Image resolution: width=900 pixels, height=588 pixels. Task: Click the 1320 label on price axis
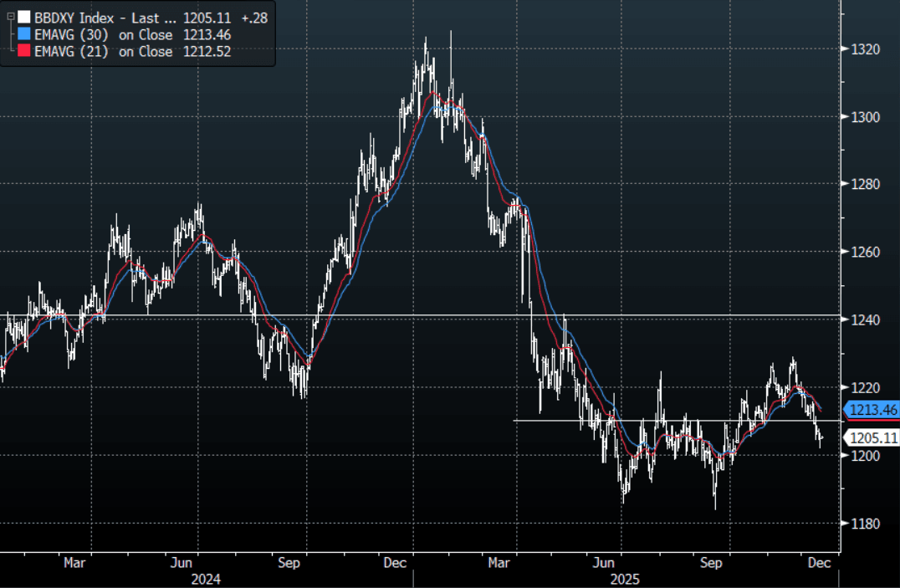[865, 49]
